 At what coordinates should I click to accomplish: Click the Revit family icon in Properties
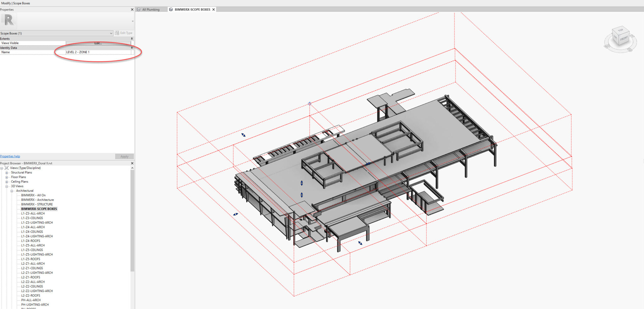(x=8, y=20)
